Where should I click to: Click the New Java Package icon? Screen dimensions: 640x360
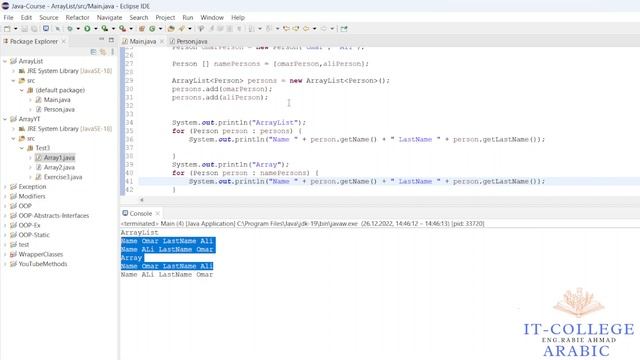point(141,29)
